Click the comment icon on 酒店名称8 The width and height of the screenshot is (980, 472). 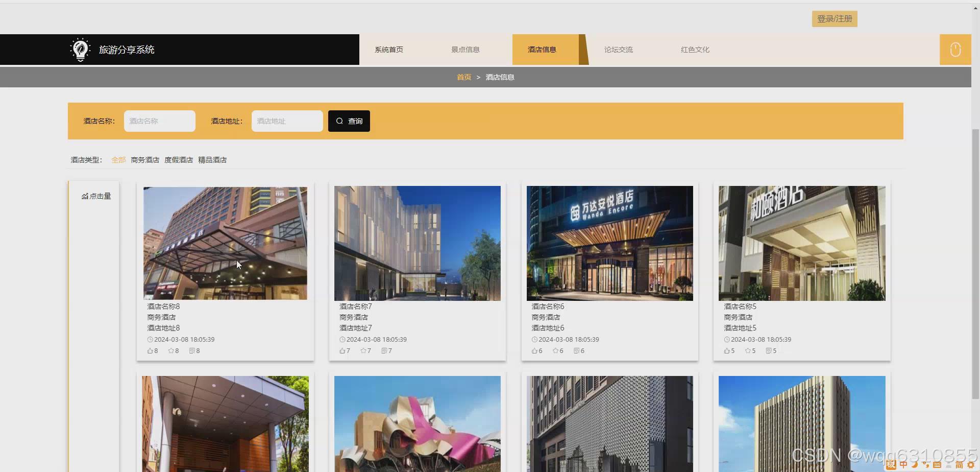point(192,351)
